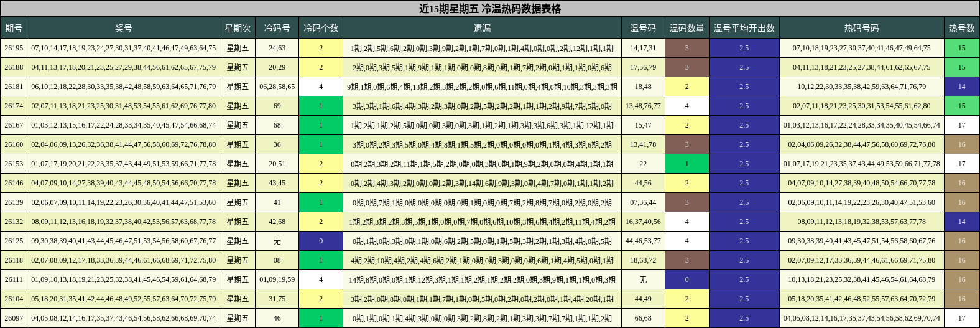Click the green cold count 1 in row 26174
This screenshot has height=328, width=980.
[321, 106]
